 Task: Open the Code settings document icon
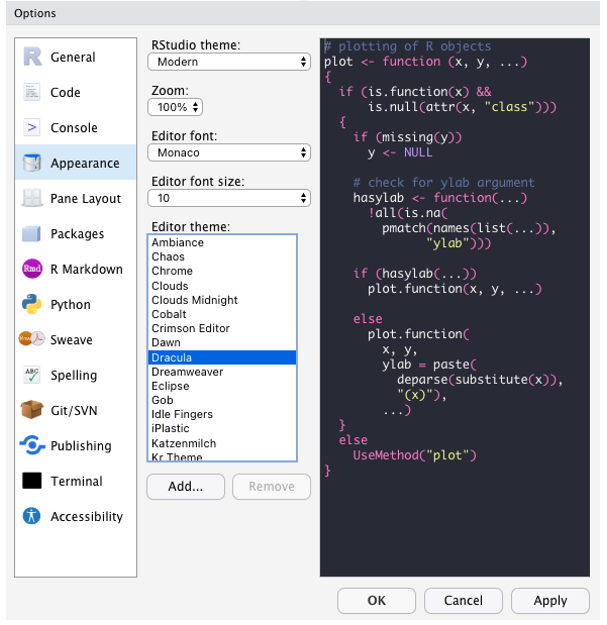pos(32,92)
